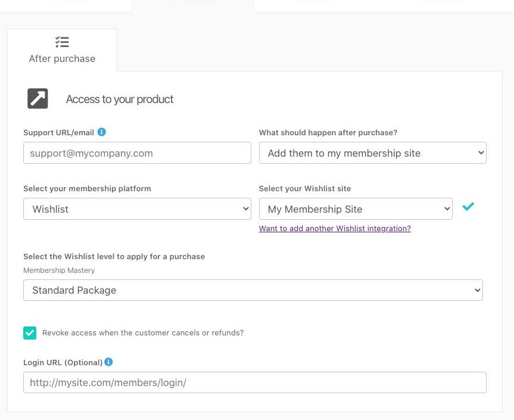514x420 pixels.
Task: Click the teal checkmark beside Wishlist site
Action: tap(468, 207)
